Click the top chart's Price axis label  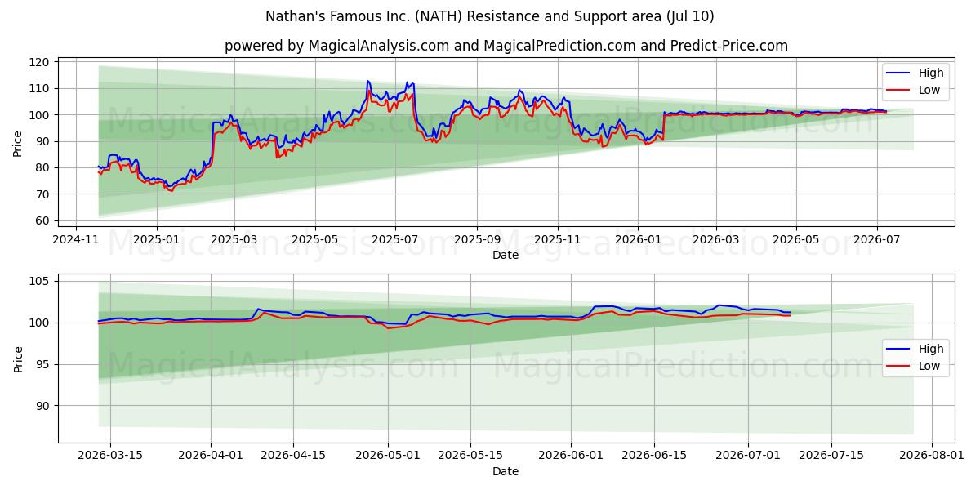18,141
